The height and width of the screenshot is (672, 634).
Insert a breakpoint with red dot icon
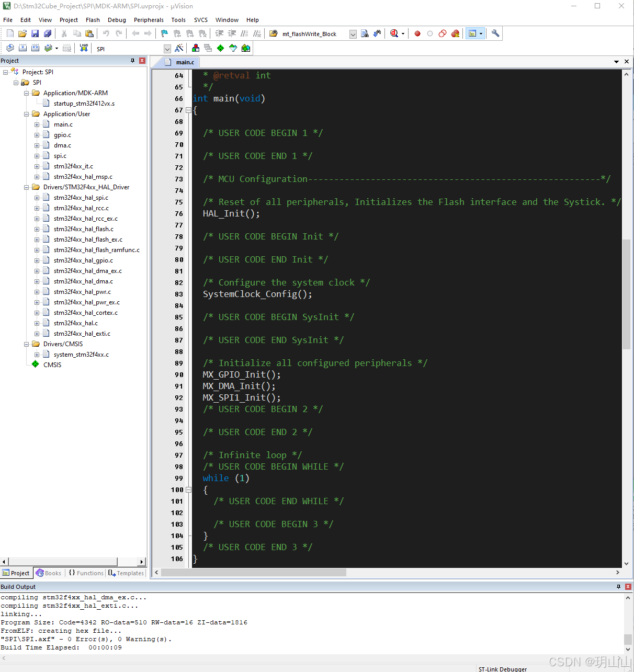pyautogui.click(x=417, y=33)
